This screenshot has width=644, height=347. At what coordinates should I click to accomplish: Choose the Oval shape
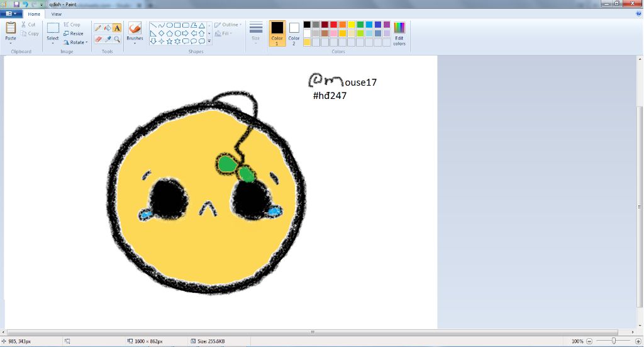pyautogui.click(x=169, y=25)
